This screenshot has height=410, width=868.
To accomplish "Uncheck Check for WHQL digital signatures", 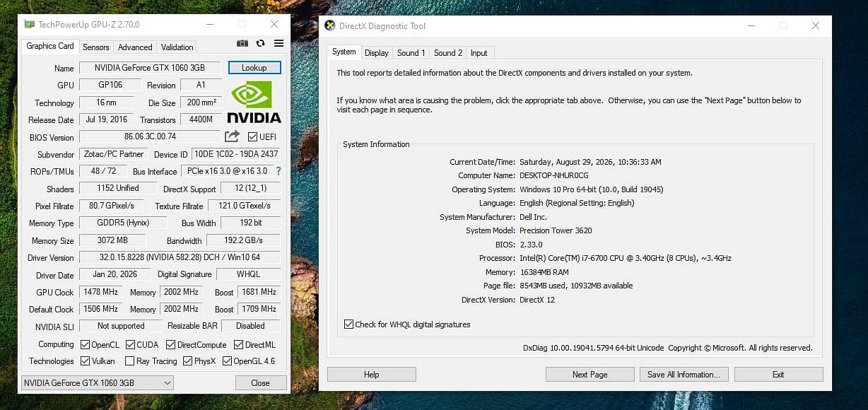I will click(348, 324).
